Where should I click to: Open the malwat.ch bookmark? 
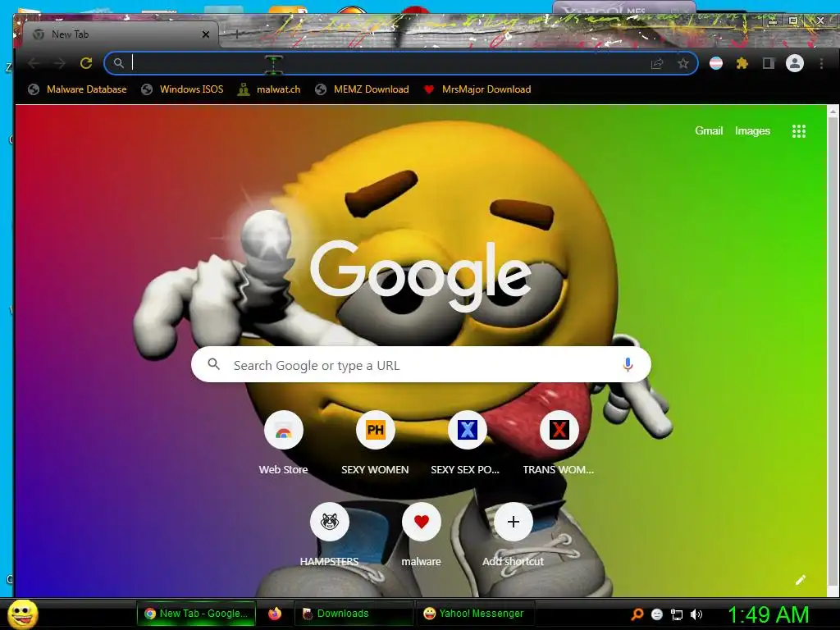click(x=269, y=89)
